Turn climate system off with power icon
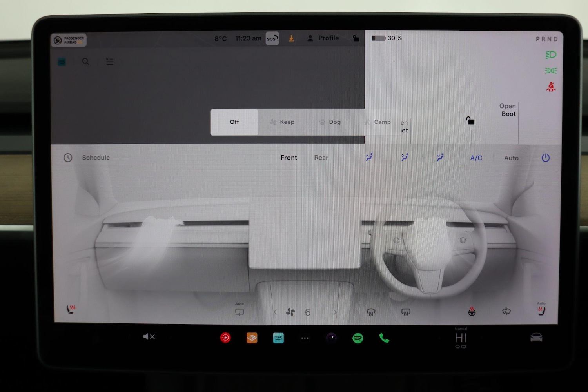Screen dimensions: 588x392 (545, 158)
